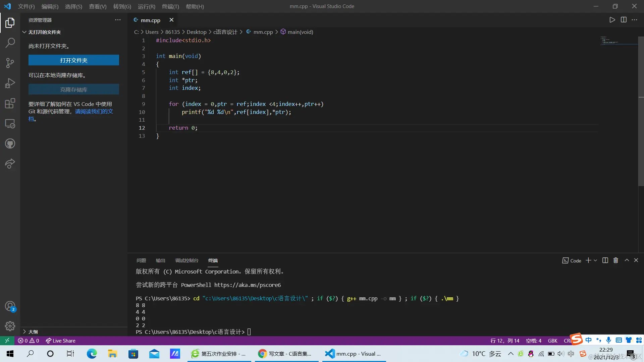Toggle the errors and warnings problems indicator
Image resolution: width=644 pixels, height=362 pixels.
(x=29, y=341)
